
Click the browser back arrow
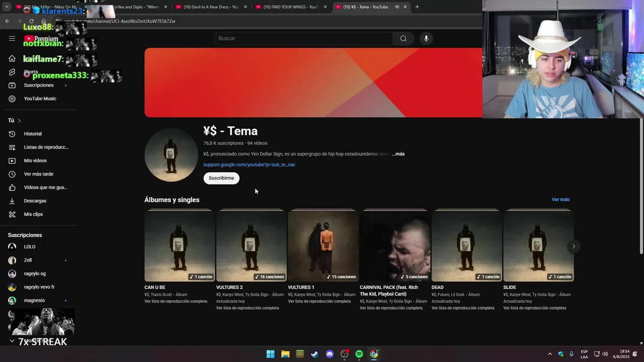click(x=7, y=21)
